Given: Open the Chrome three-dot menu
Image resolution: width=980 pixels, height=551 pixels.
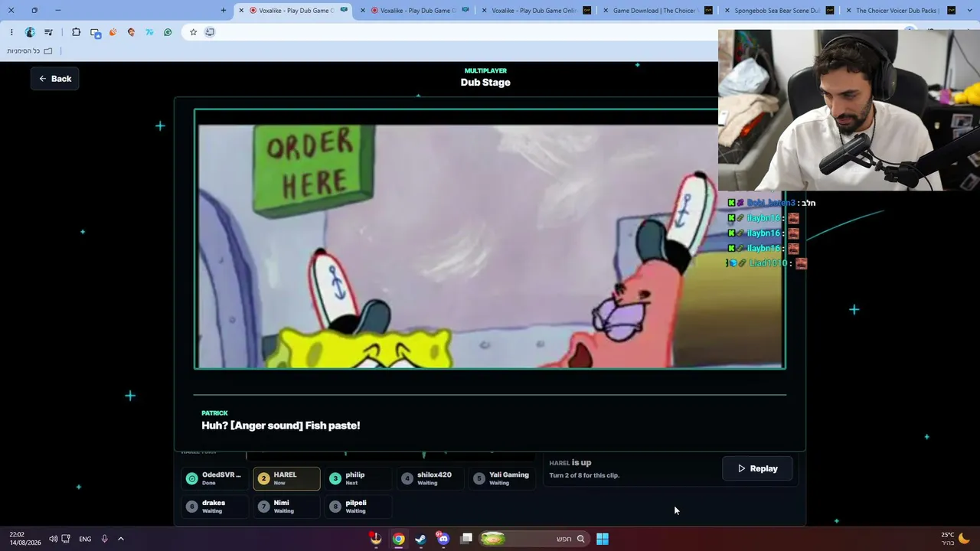Looking at the screenshot, I should tap(11, 32).
